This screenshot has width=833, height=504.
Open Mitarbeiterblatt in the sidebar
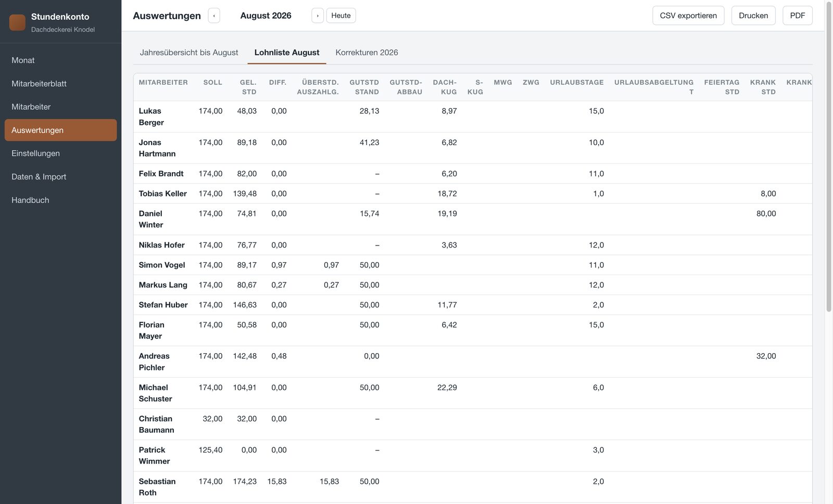coord(60,84)
